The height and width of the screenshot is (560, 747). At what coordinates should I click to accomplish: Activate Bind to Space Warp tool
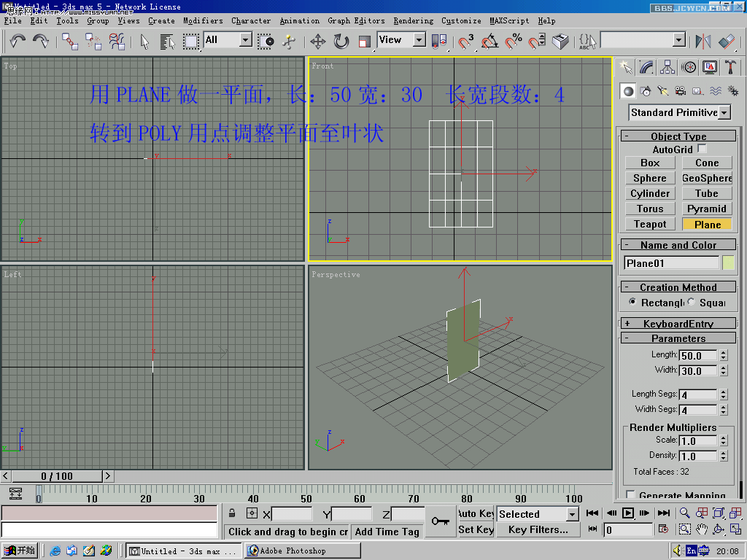[x=117, y=41]
